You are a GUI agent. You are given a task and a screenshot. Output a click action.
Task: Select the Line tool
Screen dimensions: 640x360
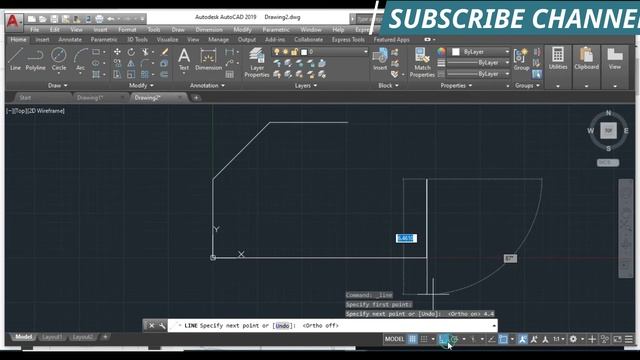(15, 59)
